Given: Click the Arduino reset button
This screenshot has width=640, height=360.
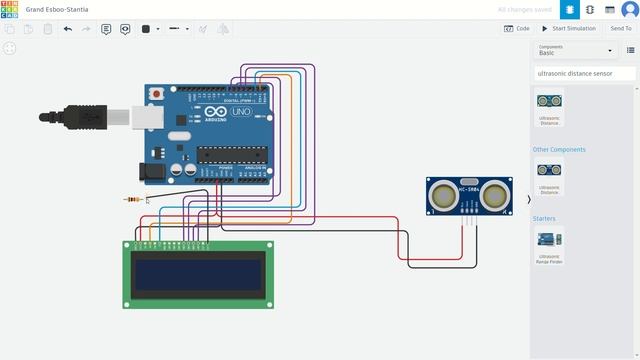Looking at the screenshot, I should 156,94.
